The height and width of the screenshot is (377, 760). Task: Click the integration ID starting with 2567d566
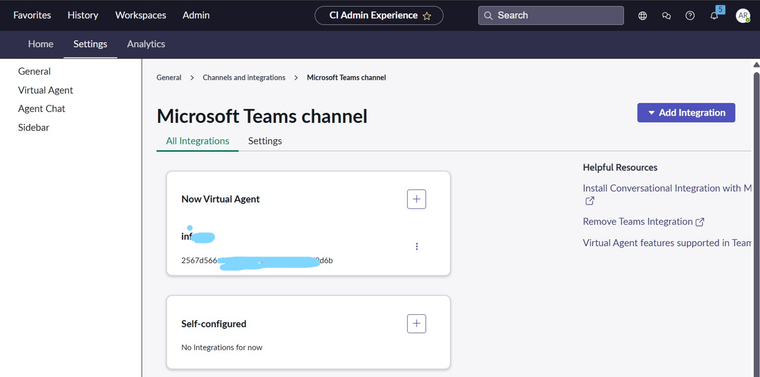[x=257, y=261]
